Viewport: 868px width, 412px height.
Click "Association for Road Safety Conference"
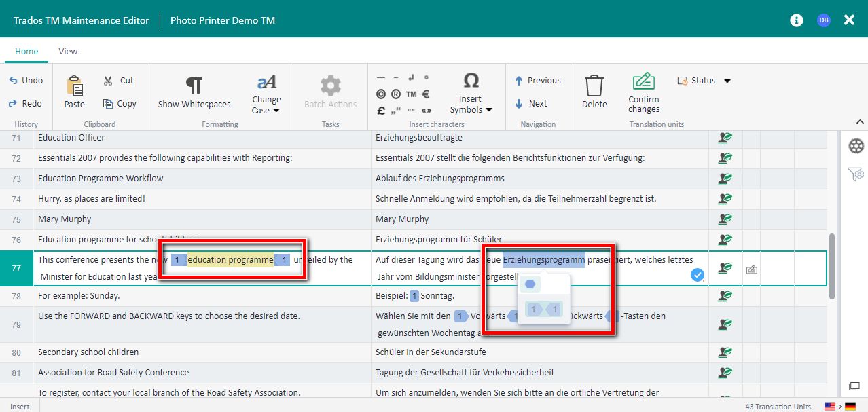(x=113, y=373)
